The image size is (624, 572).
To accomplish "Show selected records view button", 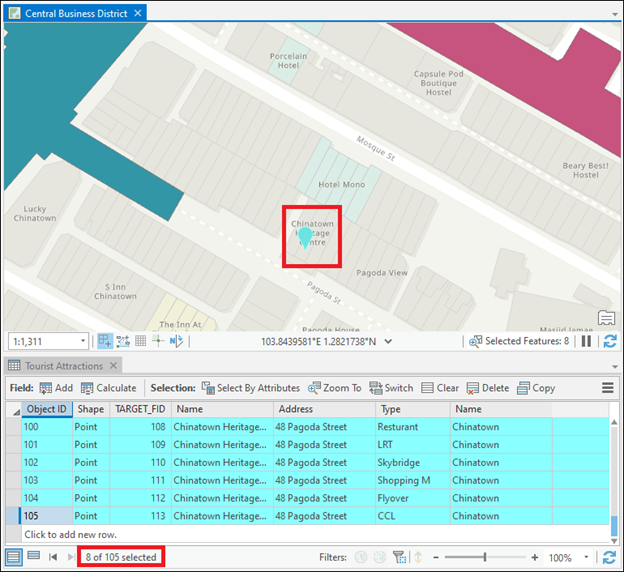I will click(34, 555).
